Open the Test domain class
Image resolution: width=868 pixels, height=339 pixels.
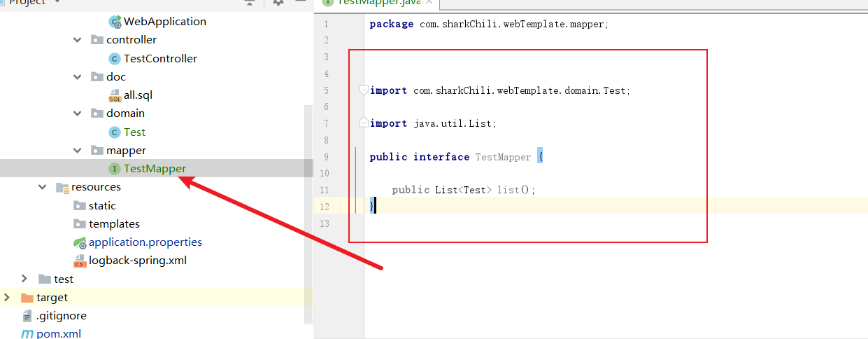point(134,132)
